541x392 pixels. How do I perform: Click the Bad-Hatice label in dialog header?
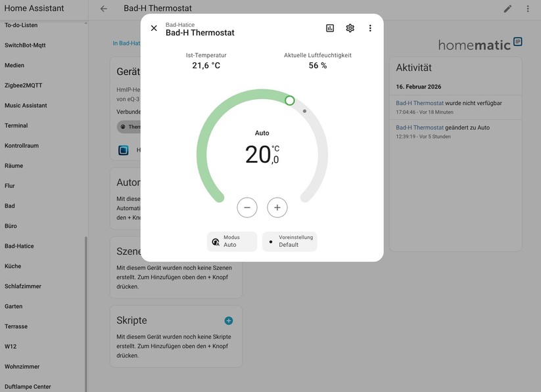pyautogui.click(x=179, y=25)
